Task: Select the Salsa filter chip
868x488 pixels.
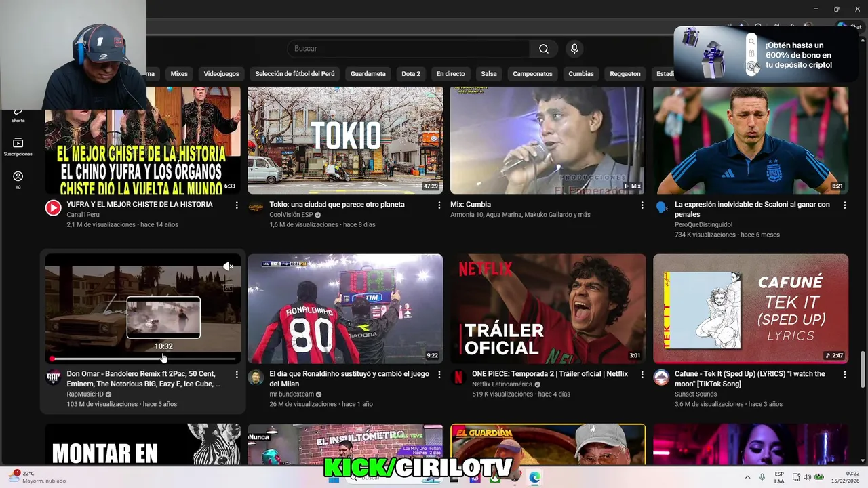Action: point(489,74)
